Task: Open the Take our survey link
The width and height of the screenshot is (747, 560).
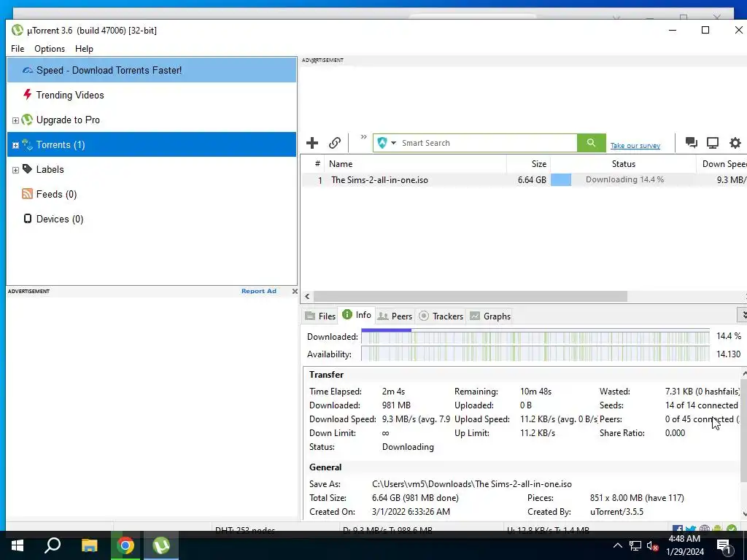Action: (x=635, y=146)
